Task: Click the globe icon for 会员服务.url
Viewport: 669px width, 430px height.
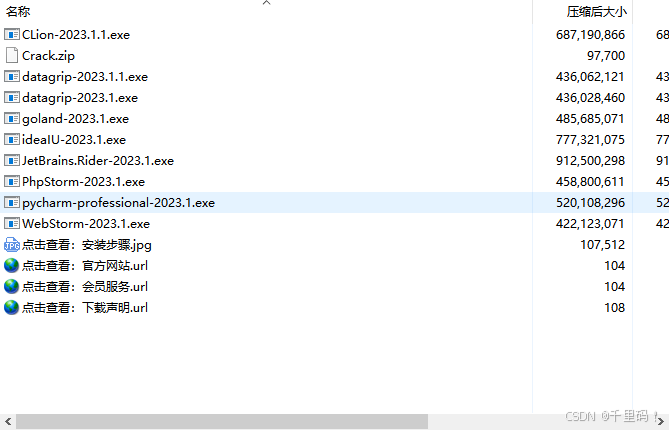Action: [x=12, y=286]
